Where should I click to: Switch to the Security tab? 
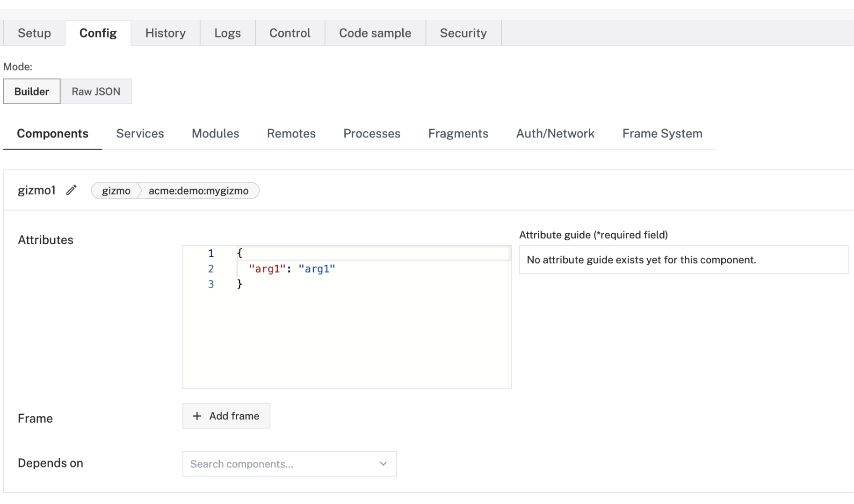click(463, 33)
